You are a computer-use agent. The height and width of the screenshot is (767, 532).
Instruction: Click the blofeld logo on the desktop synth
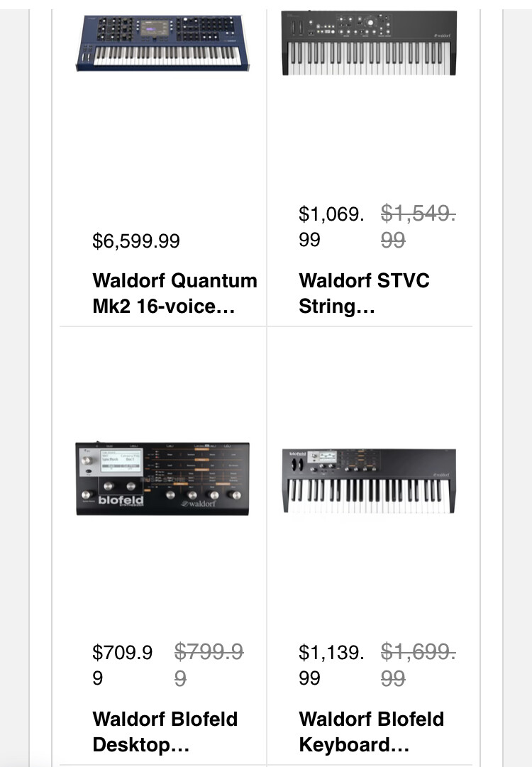click(x=121, y=500)
